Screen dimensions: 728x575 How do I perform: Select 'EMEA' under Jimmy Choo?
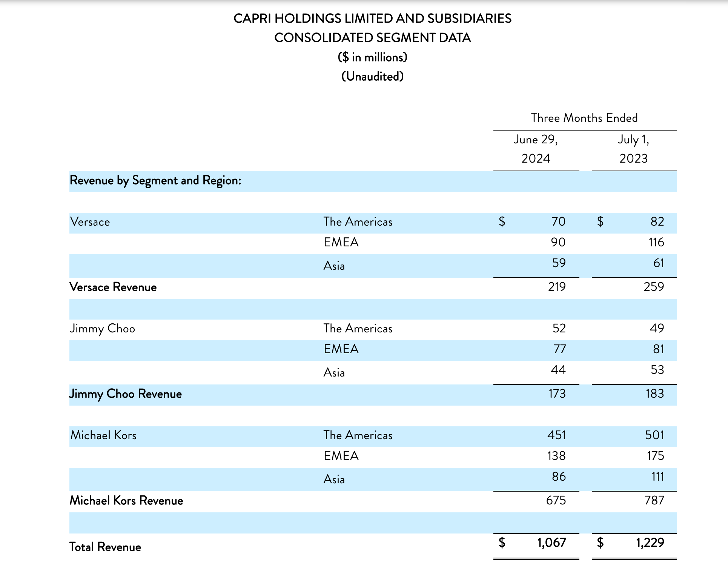(x=341, y=349)
